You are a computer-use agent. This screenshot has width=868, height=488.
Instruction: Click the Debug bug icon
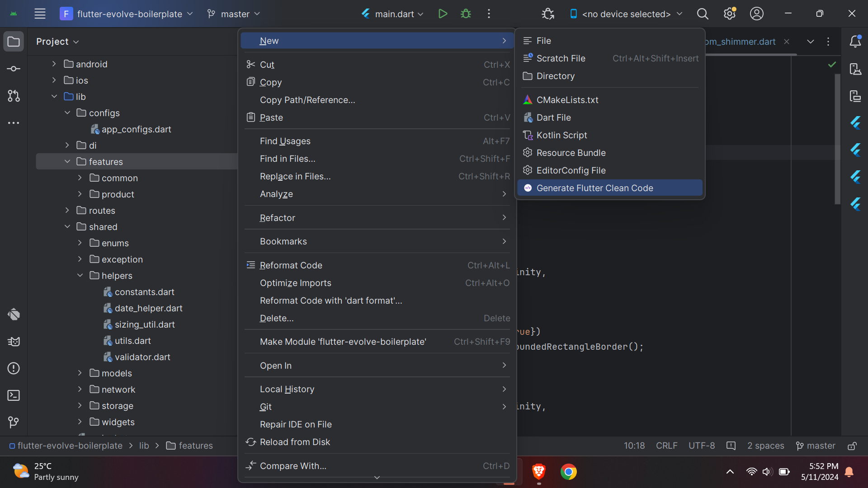(466, 14)
